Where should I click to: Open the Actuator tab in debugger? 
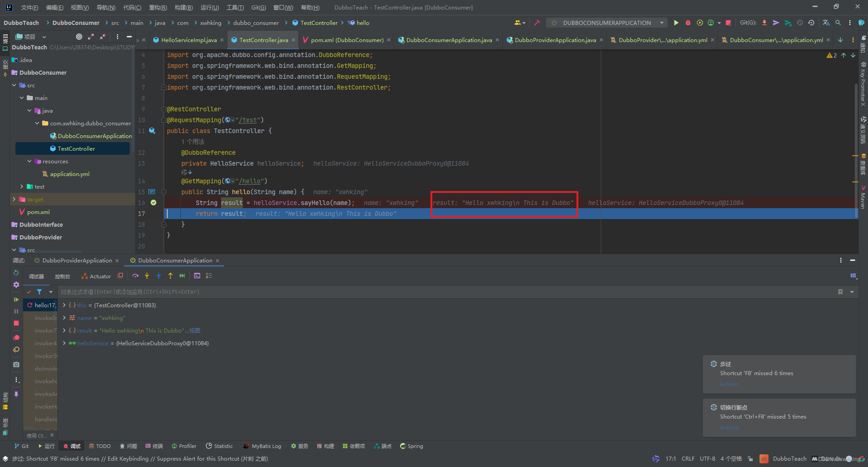pos(96,276)
